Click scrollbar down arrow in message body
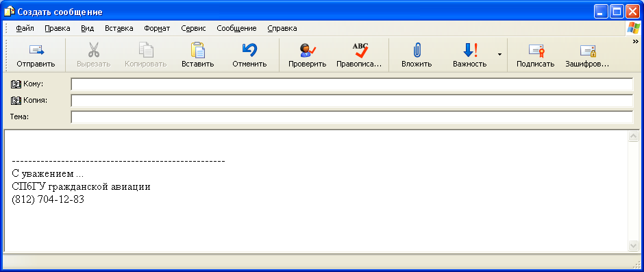Screen dimensions: 644x272 pos(633,245)
